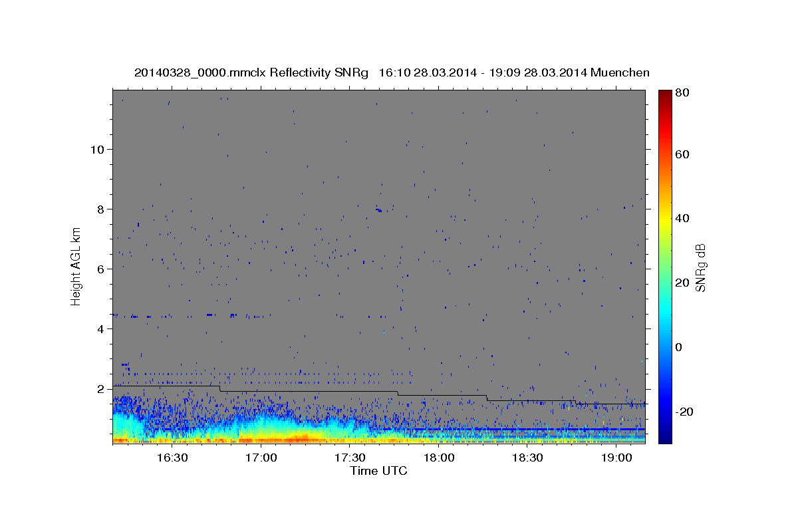Click the dark blue bottom of the colorbar
Image resolution: width=798 pixels, height=532 pixels.
click(x=665, y=438)
